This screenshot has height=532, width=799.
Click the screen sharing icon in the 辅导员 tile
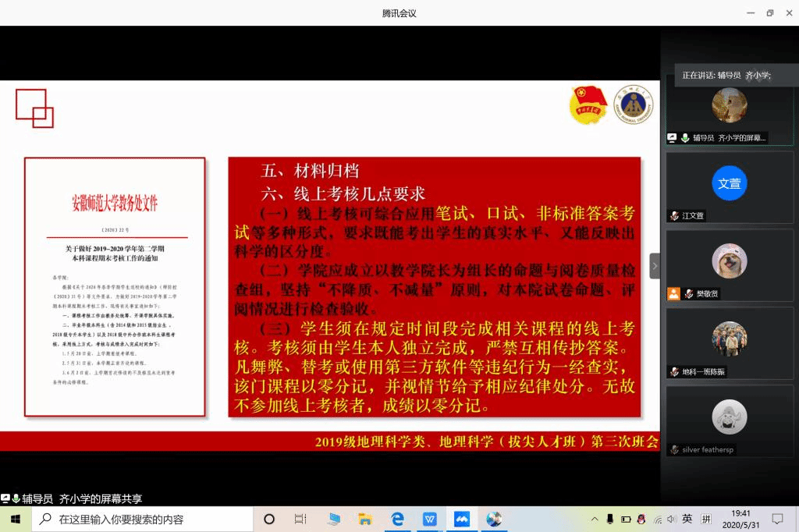click(x=672, y=138)
